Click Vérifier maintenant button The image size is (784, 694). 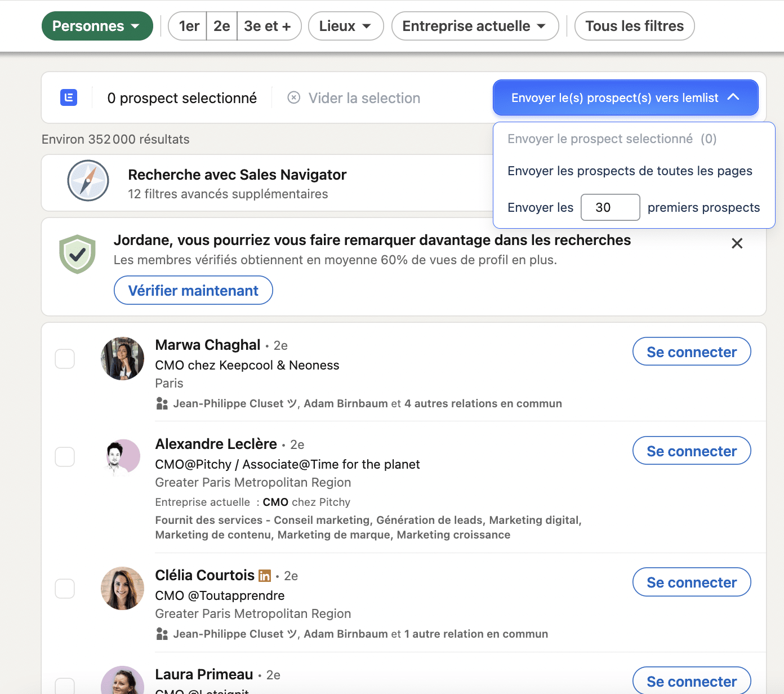click(193, 290)
